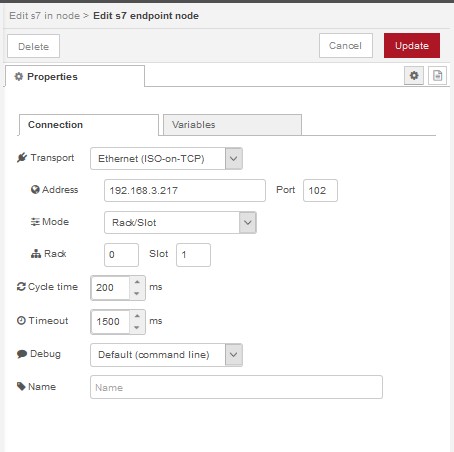This screenshot has width=454, height=452.
Task: Click the Update button
Action: [412, 46]
